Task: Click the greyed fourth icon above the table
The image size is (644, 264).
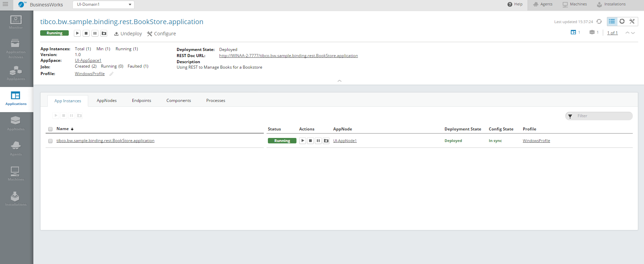Action: [x=79, y=116]
